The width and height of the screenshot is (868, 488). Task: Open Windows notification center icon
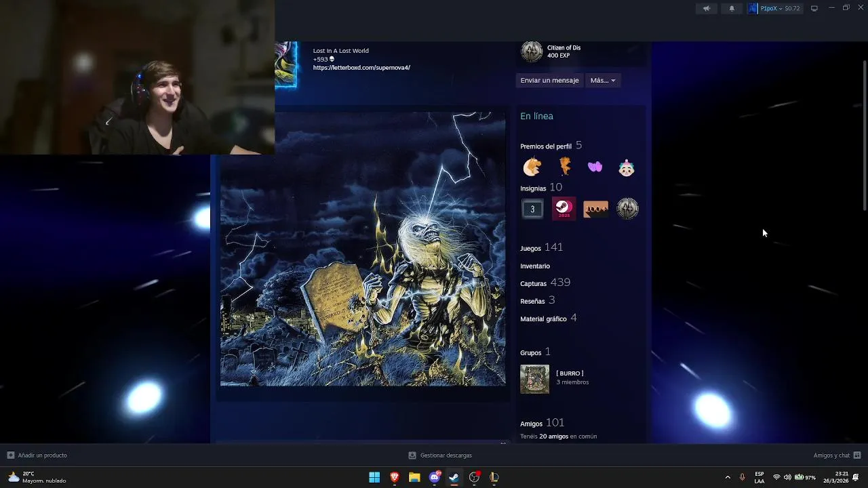[x=856, y=477]
